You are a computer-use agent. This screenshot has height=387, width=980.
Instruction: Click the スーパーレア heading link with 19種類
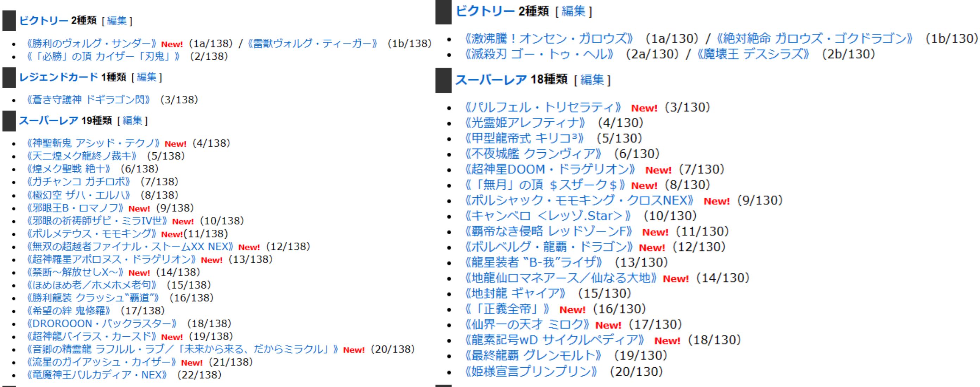click(49, 121)
